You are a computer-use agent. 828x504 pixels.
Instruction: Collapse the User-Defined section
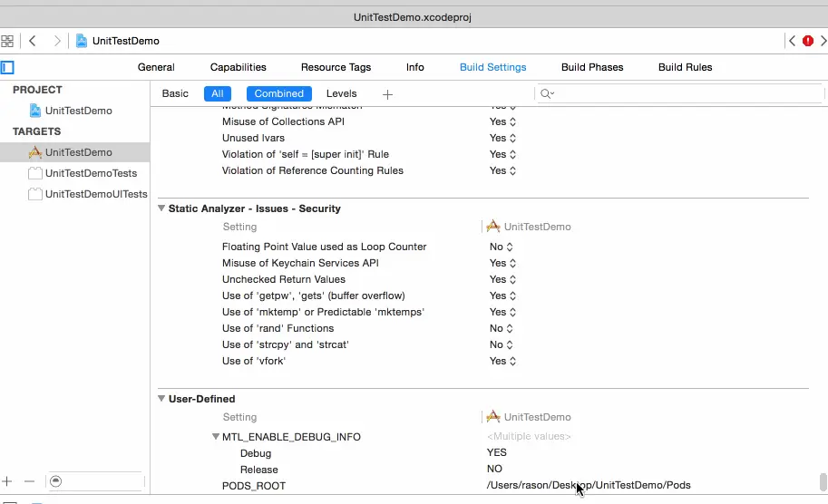161,399
